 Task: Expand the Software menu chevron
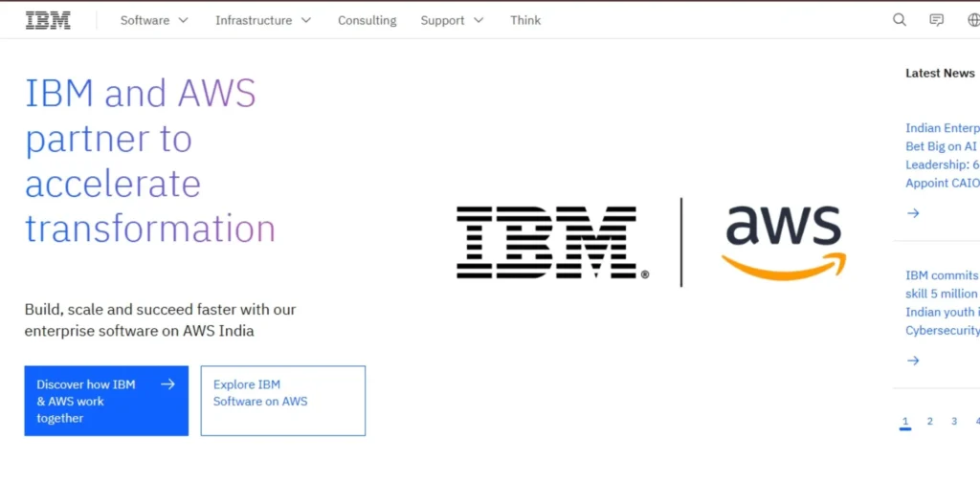(183, 20)
